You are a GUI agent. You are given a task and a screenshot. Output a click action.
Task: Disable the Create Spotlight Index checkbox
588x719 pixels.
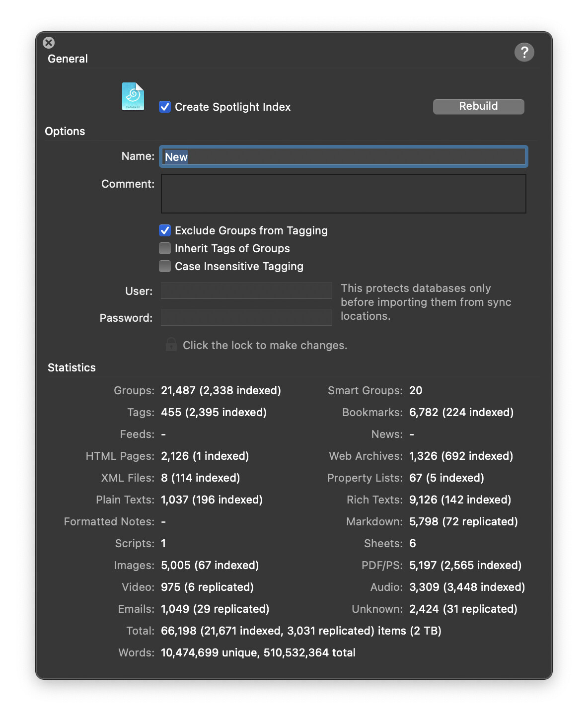[x=165, y=107]
